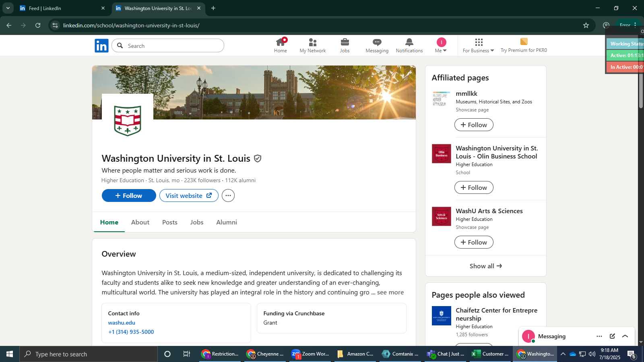The image size is (644, 362).
Task: Open the tab search dropdown
Action: coord(8,8)
